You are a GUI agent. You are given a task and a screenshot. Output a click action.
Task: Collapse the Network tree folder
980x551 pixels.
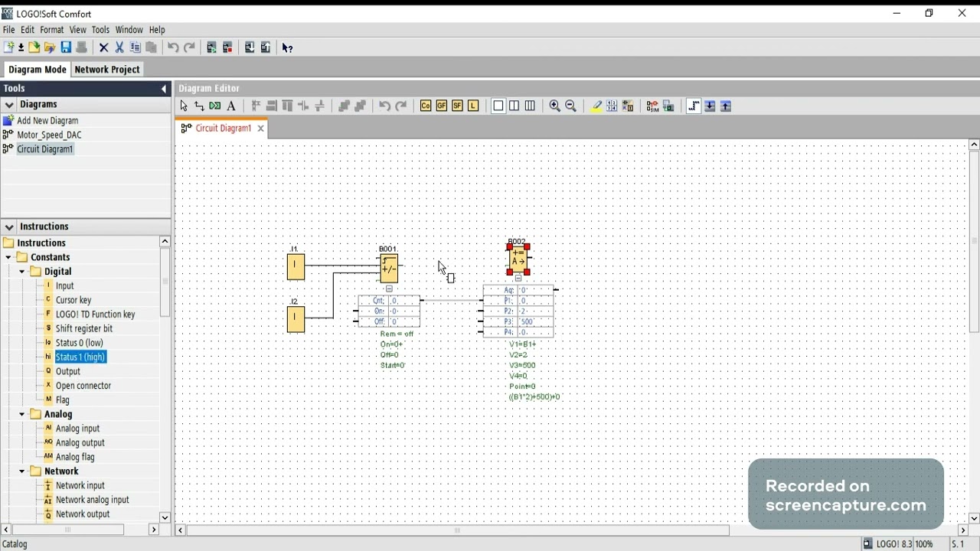coord(22,471)
